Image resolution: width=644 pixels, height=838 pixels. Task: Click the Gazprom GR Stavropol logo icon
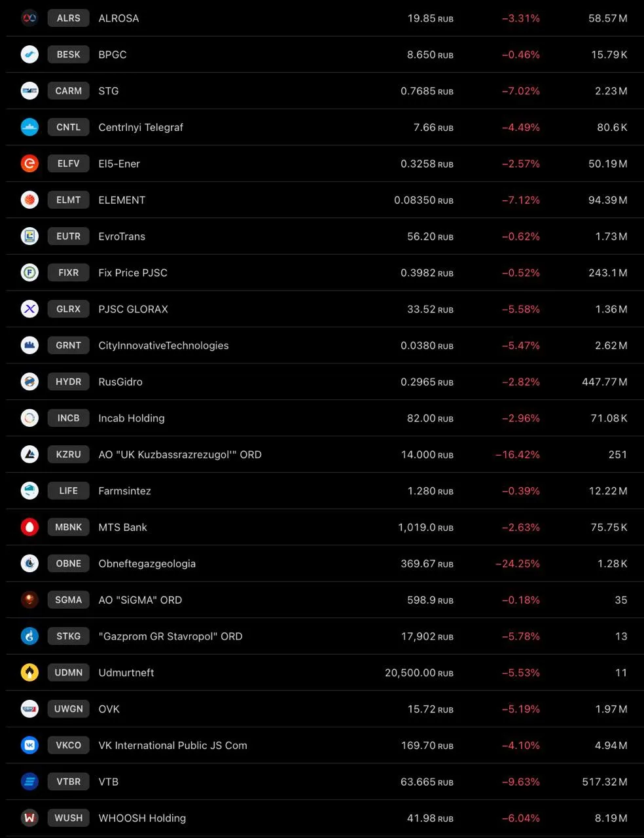29,636
